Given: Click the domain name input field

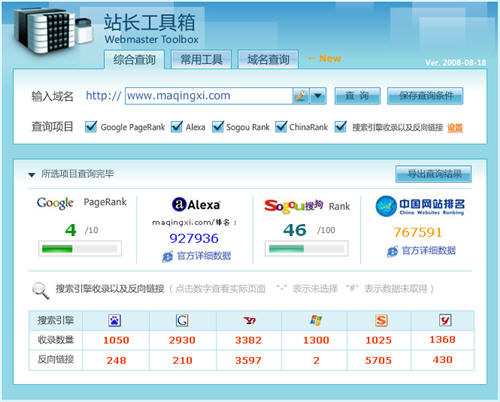Looking at the screenshot, I should tap(209, 96).
